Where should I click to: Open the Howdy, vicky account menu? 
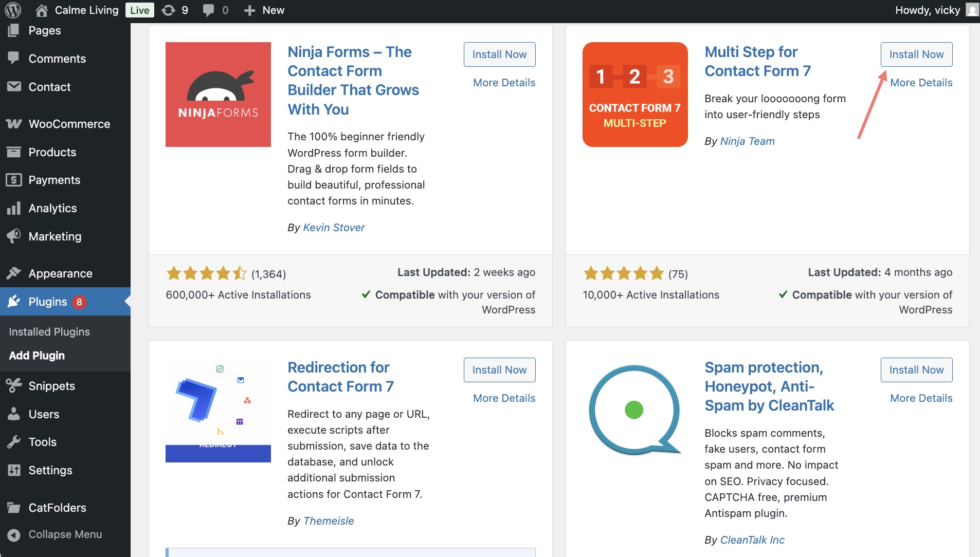click(936, 10)
